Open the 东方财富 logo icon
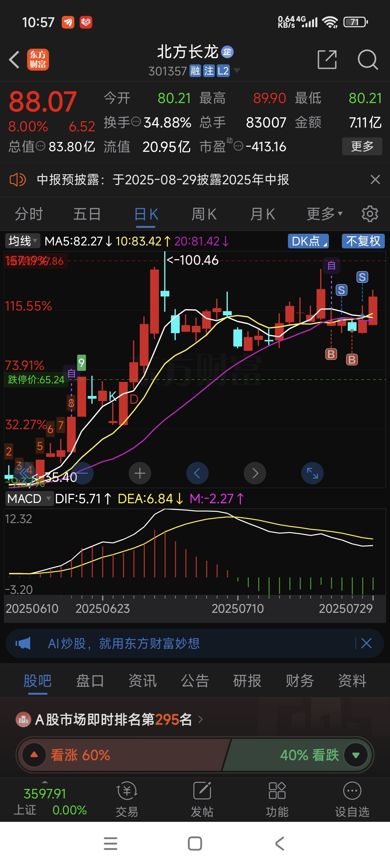The height and width of the screenshot is (868, 390). tap(38, 59)
